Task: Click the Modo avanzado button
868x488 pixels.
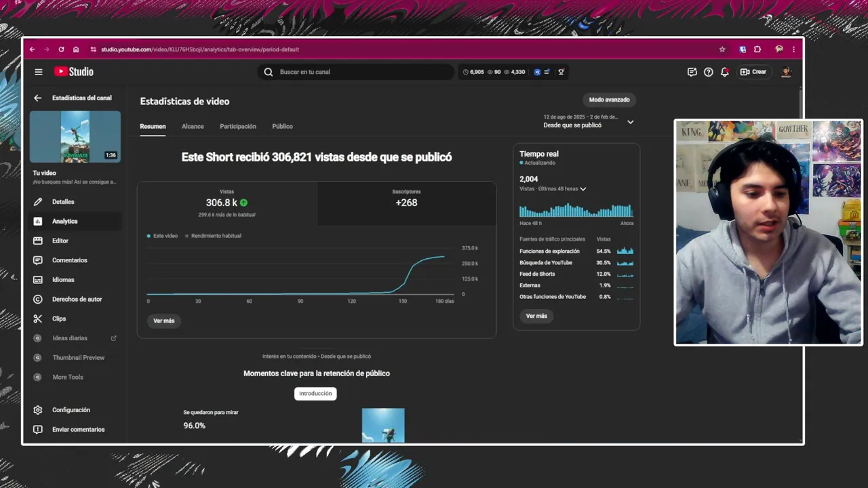Action: 609,100
